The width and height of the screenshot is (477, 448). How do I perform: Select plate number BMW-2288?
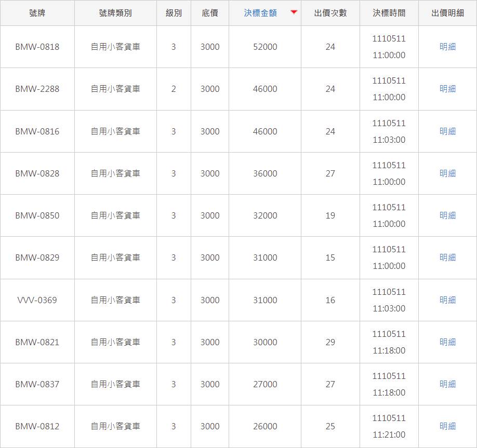point(37,89)
